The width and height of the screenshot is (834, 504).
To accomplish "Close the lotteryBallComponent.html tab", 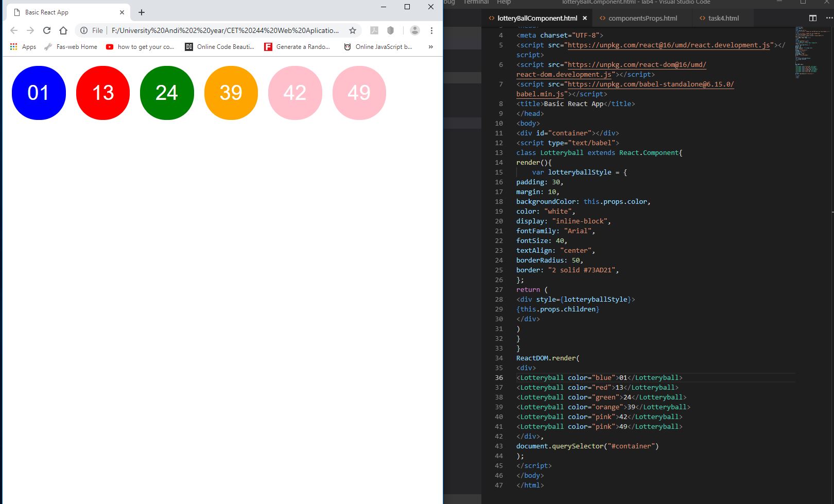I will (585, 18).
